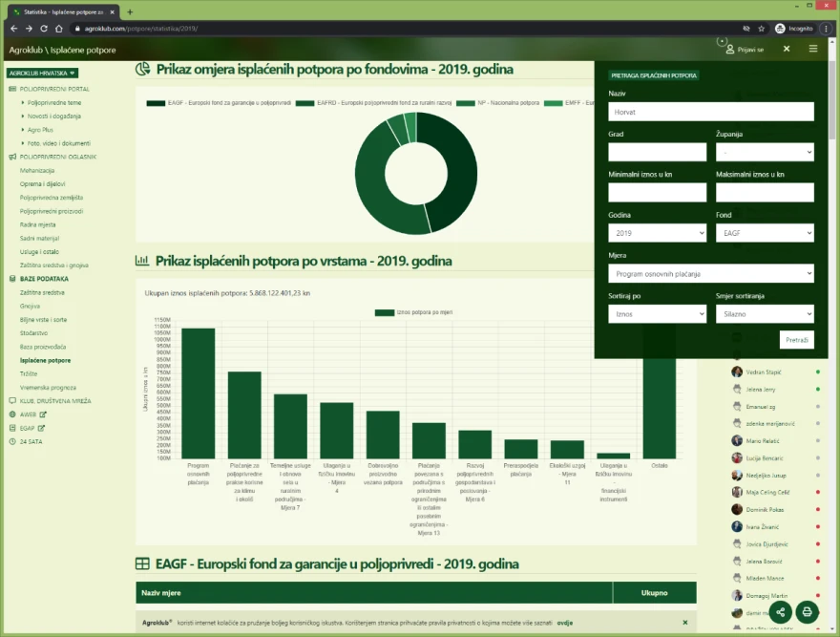Click dark green EAGF donut segment
Viewport: 840px width, 637px height.
[x=460, y=172]
